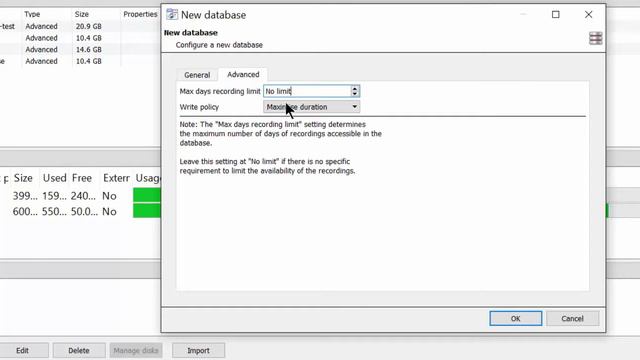Click the Manage disks button
The width and height of the screenshot is (640, 360).
click(136, 351)
